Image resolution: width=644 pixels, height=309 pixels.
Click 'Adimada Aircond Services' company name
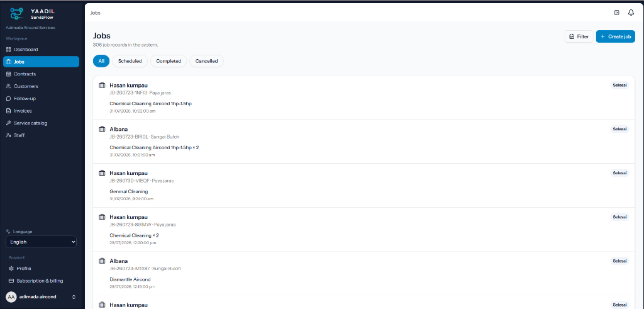(30, 28)
